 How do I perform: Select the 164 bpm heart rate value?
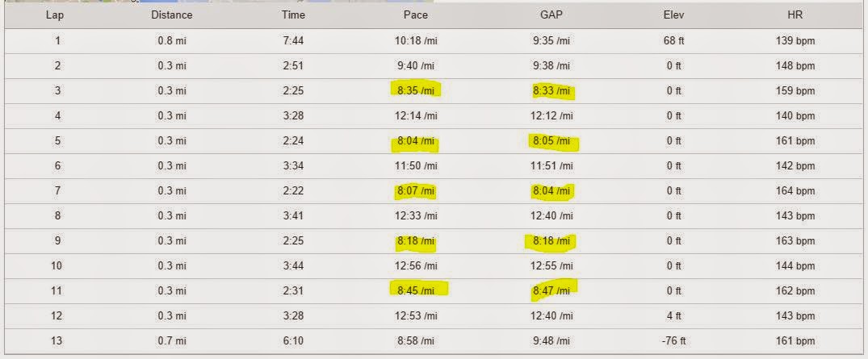(x=795, y=191)
